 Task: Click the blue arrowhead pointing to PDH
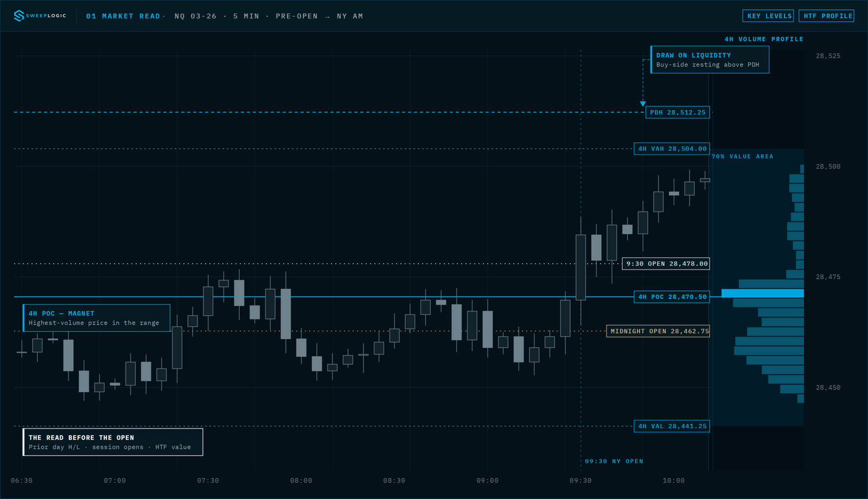point(643,104)
